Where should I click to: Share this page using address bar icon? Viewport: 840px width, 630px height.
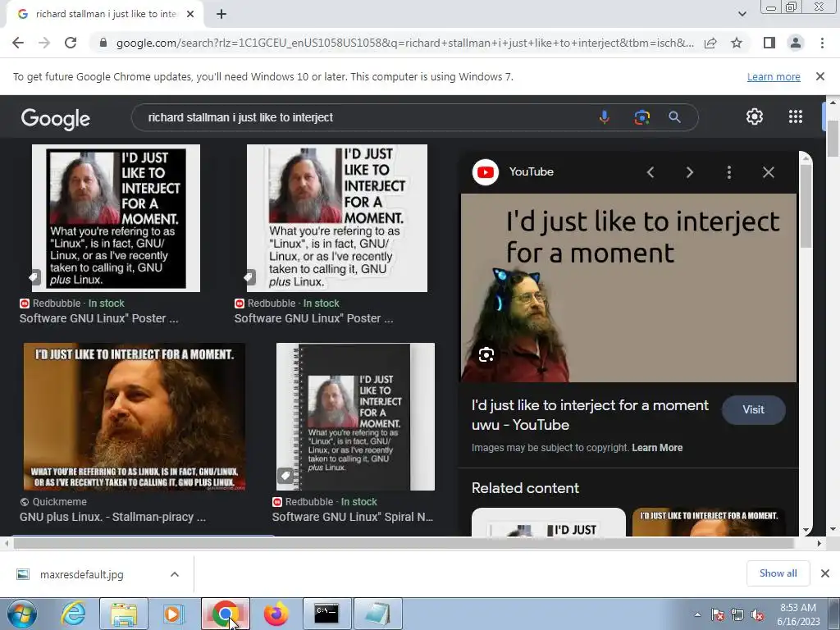710,43
